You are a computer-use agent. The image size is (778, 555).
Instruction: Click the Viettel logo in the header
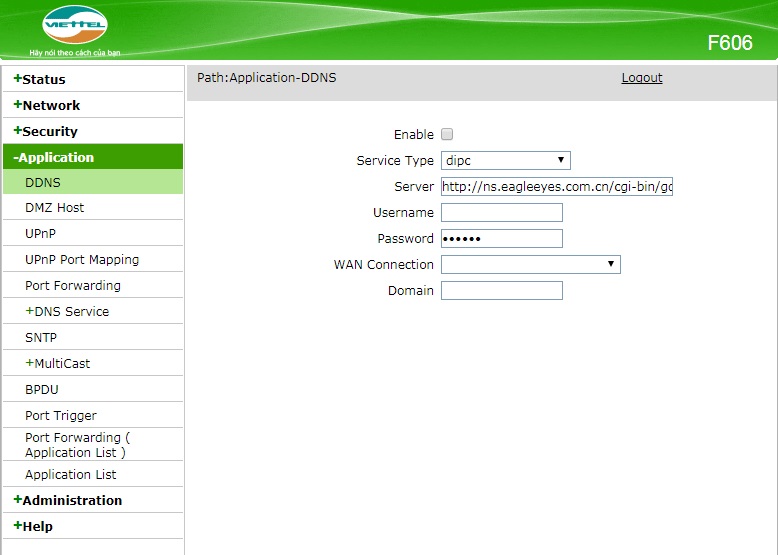pos(74,25)
